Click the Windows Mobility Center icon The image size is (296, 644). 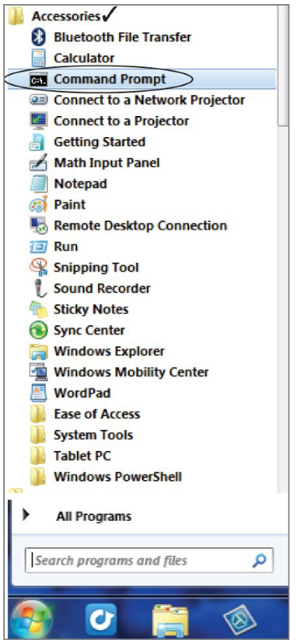click(39, 372)
